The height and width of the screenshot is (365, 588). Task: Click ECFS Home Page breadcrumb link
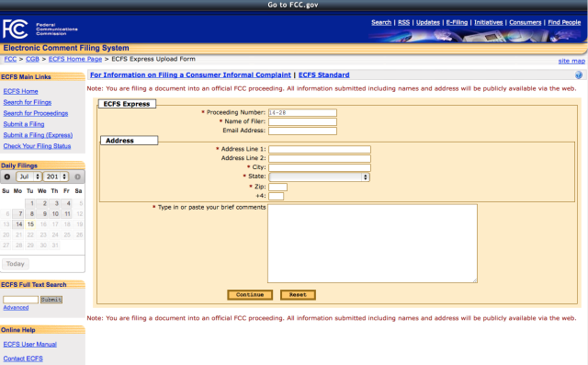point(75,59)
